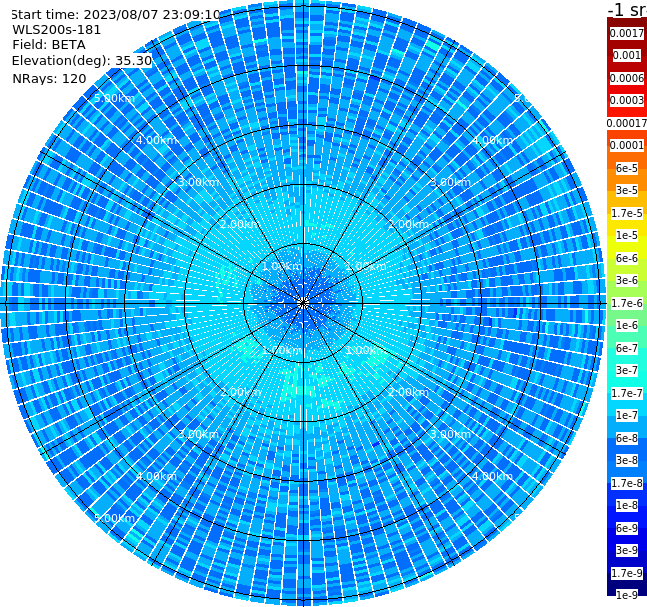Click the 3.00km ring label in lower-left quadrant
This screenshot has width=647, height=607.
point(198,434)
